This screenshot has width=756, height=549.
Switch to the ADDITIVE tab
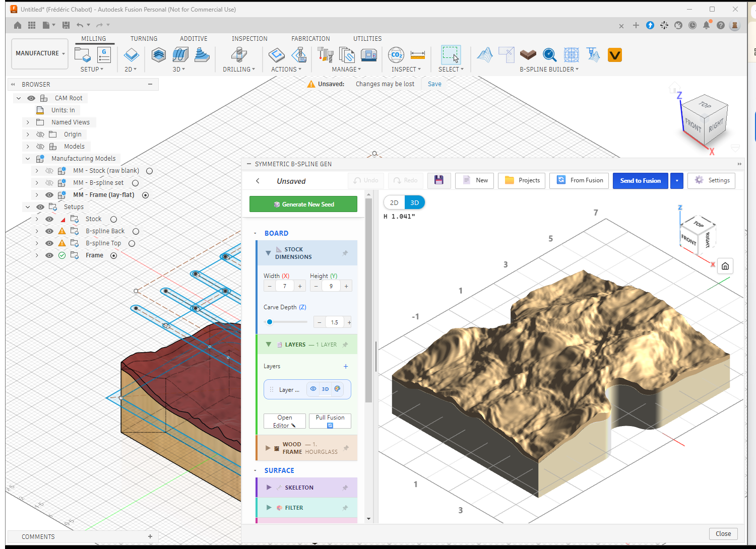pos(194,39)
